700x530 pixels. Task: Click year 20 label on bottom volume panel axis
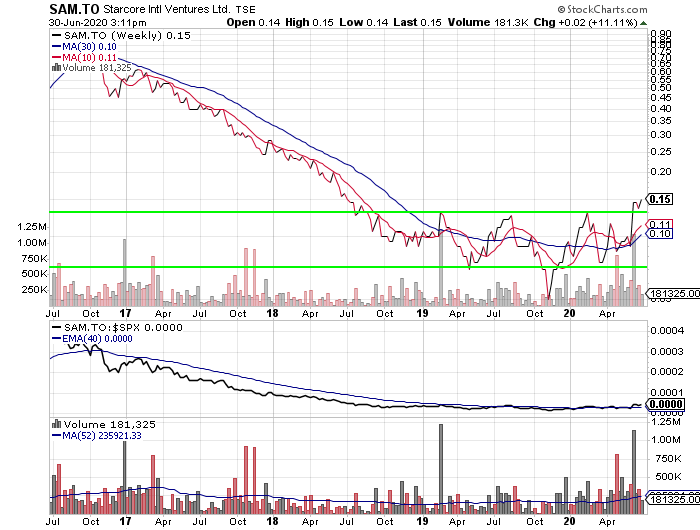(569, 522)
